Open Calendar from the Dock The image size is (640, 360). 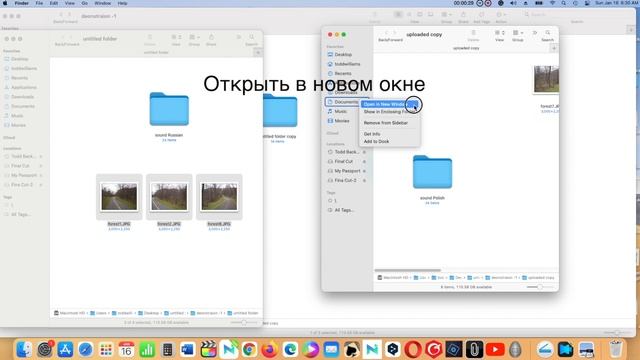coord(126,349)
